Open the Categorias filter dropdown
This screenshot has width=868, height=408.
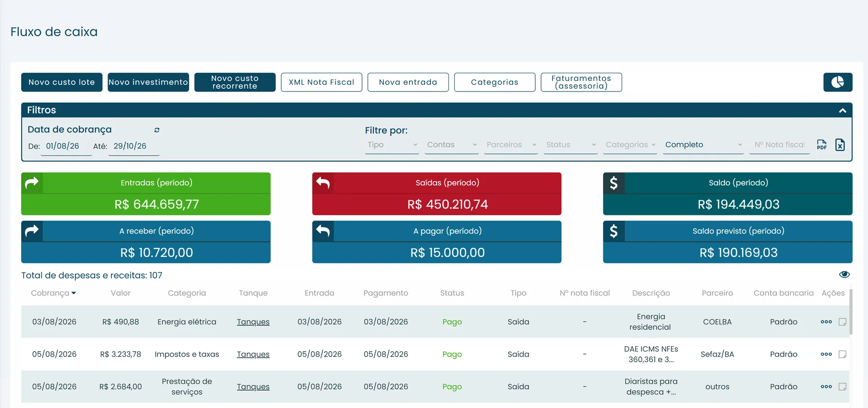tap(630, 145)
